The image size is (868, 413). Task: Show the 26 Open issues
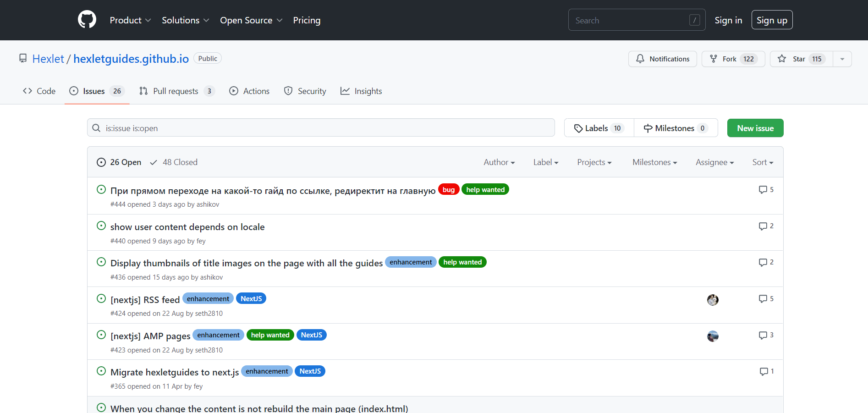point(119,162)
